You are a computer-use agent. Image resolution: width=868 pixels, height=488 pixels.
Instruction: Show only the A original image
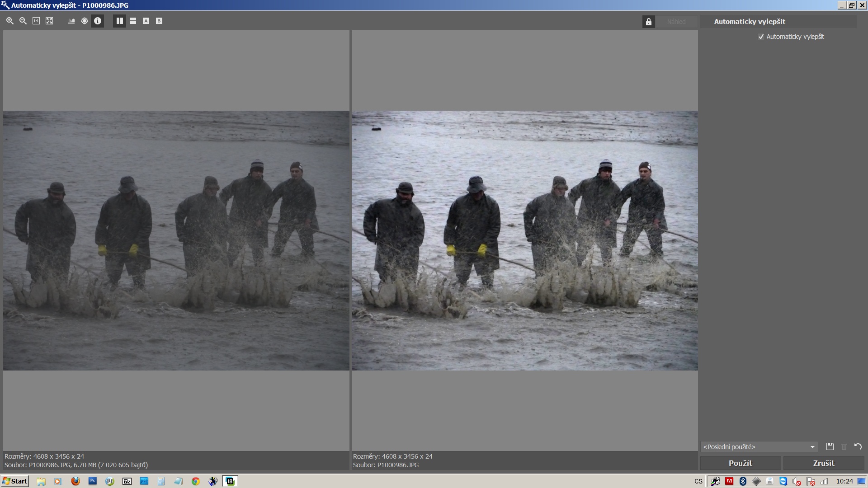point(146,21)
